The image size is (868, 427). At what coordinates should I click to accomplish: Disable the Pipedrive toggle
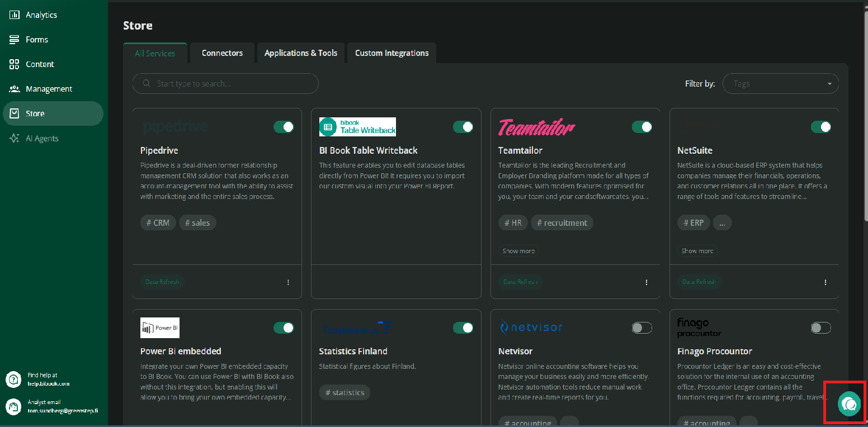284,127
